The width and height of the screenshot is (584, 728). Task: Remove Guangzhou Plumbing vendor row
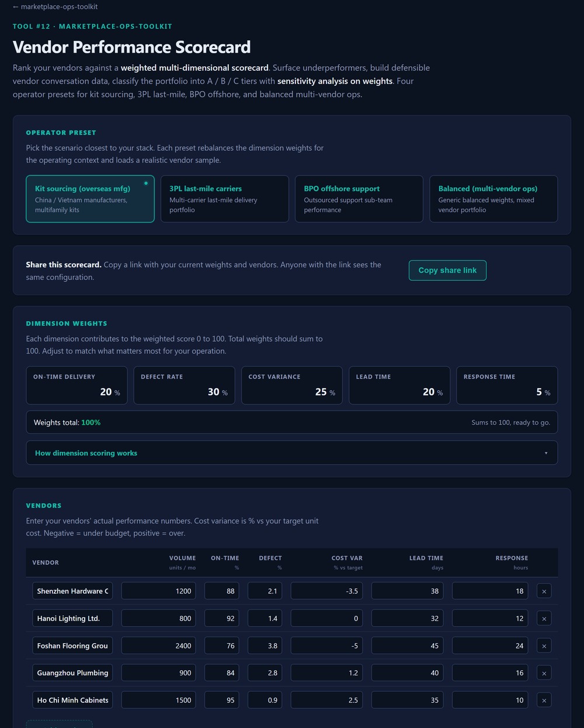coord(544,673)
